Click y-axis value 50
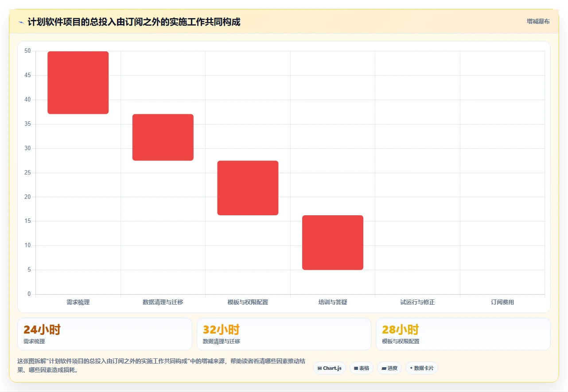This screenshot has width=568, height=392. point(27,51)
